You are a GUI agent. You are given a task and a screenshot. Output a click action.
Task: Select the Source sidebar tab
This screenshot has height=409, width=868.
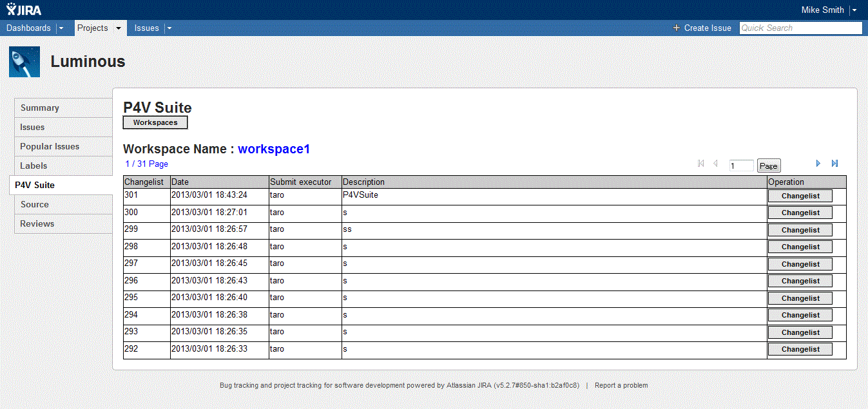pyautogui.click(x=63, y=204)
